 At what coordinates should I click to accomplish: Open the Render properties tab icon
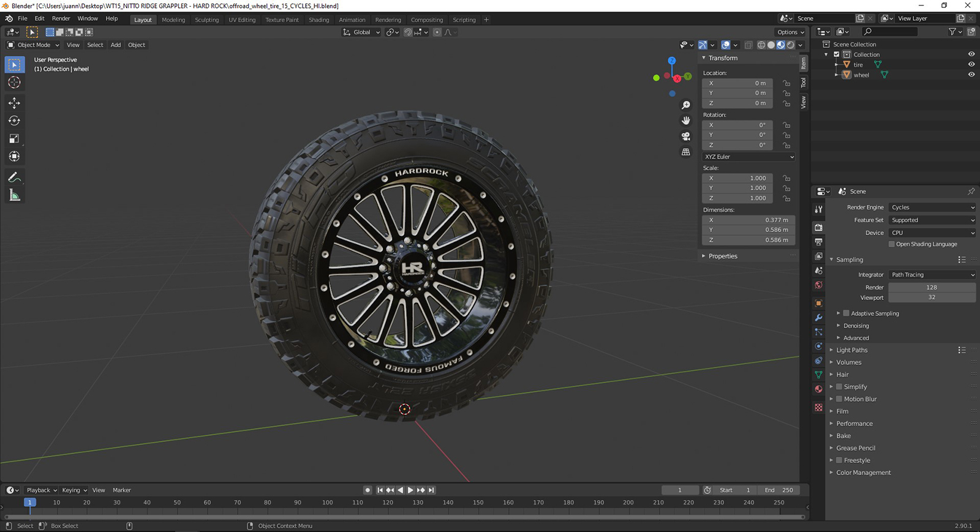(818, 228)
